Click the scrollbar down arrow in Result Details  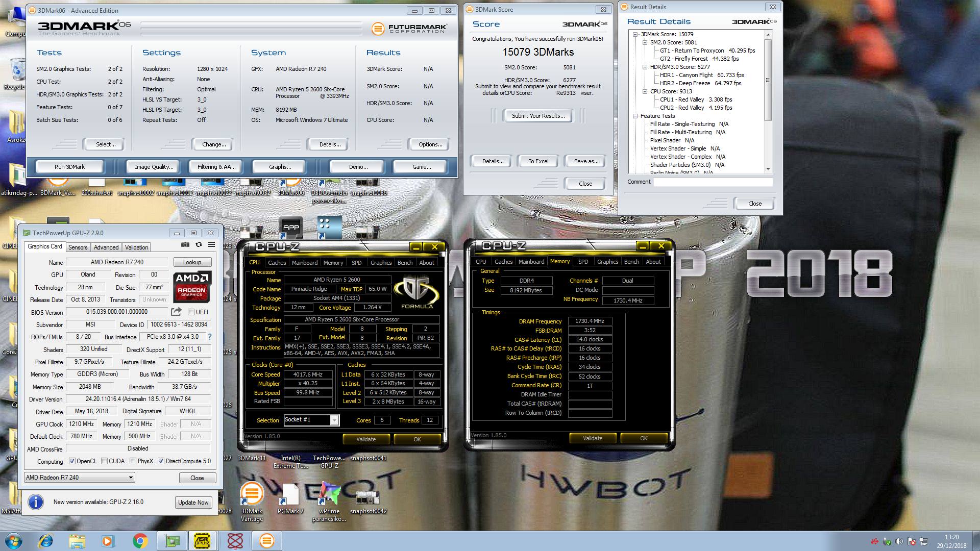pyautogui.click(x=768, y=169)
